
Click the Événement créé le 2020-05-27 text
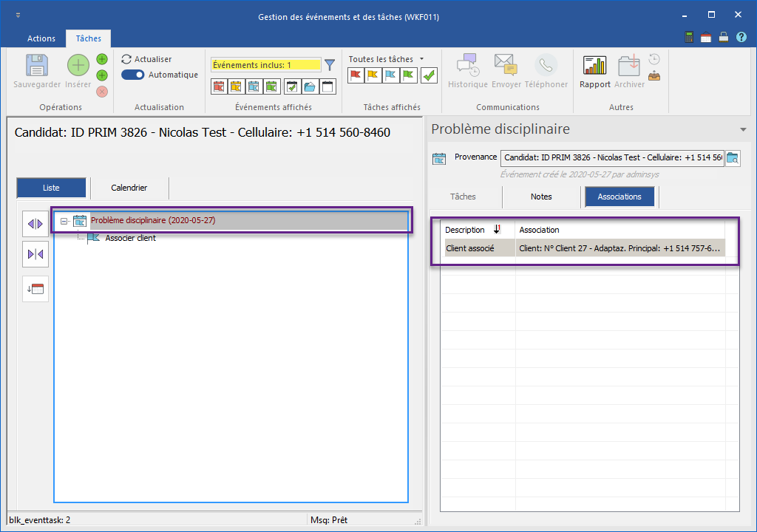click(580, 174)
